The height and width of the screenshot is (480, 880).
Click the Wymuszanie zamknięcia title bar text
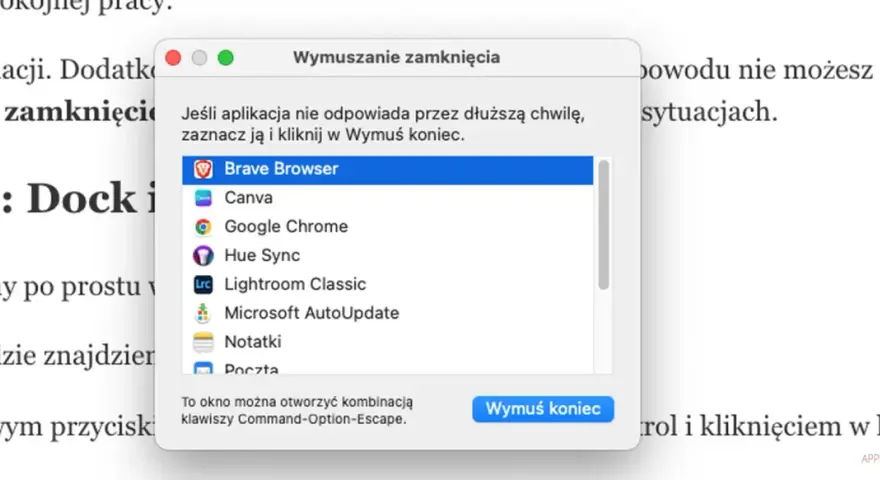pyautogui.click(x=396, y=57)
